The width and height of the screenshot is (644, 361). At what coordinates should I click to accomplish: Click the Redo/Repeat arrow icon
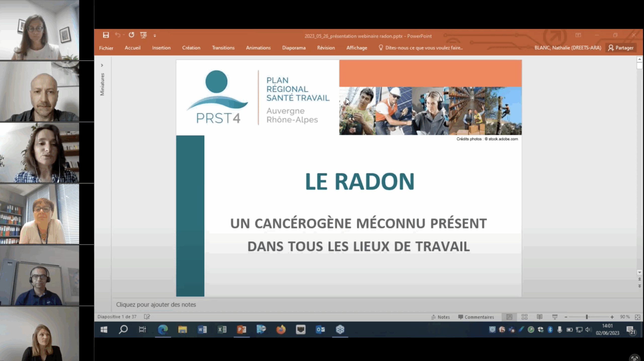coord(131,35)
